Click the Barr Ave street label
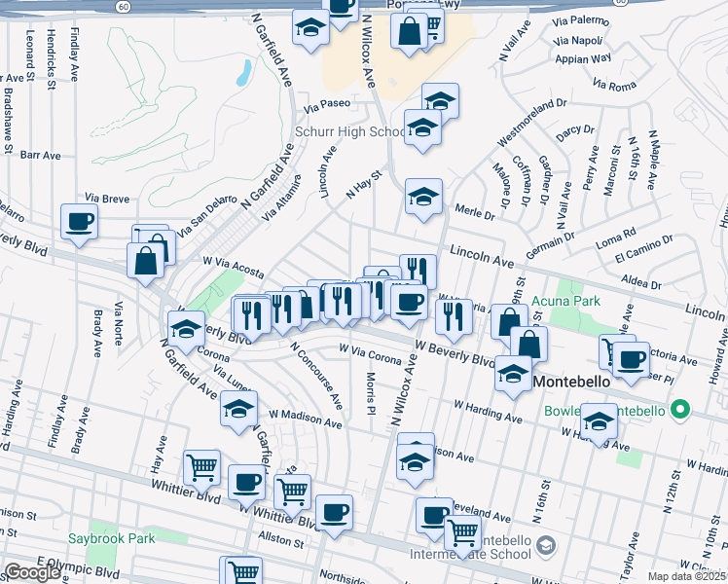 click(41, 155)
